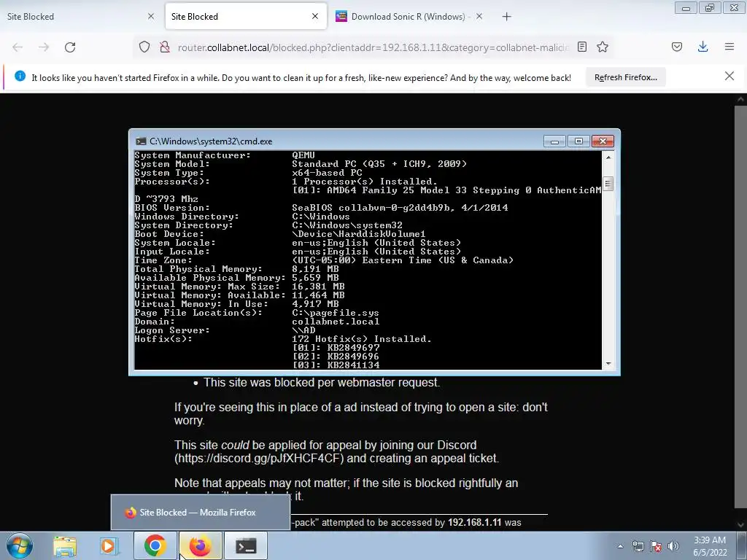Maximize the cmd.exe window
The height and width of the screenshot is (560, 747).
coord(578,141)
